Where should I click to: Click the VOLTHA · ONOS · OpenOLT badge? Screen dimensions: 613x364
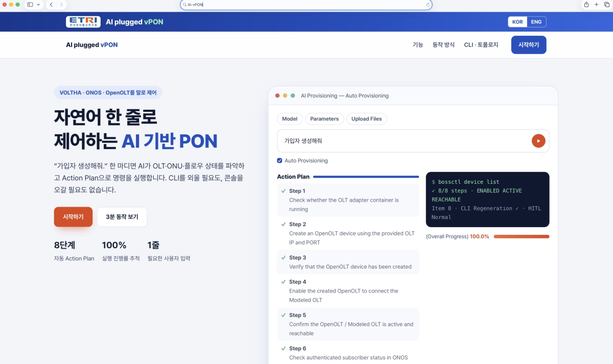[x=108, y=92]
